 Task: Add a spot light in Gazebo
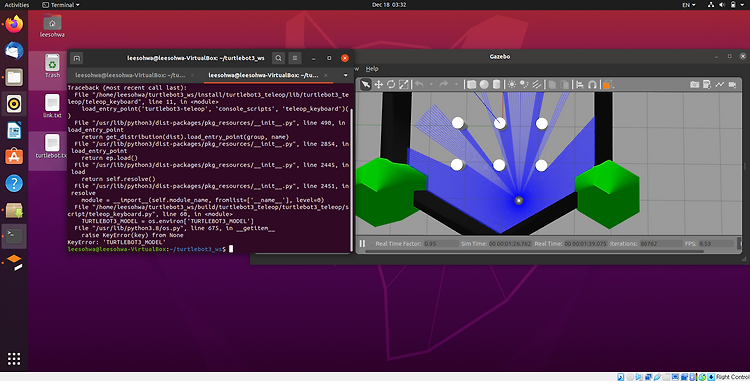pyautogui.click(x=524, y=85)
